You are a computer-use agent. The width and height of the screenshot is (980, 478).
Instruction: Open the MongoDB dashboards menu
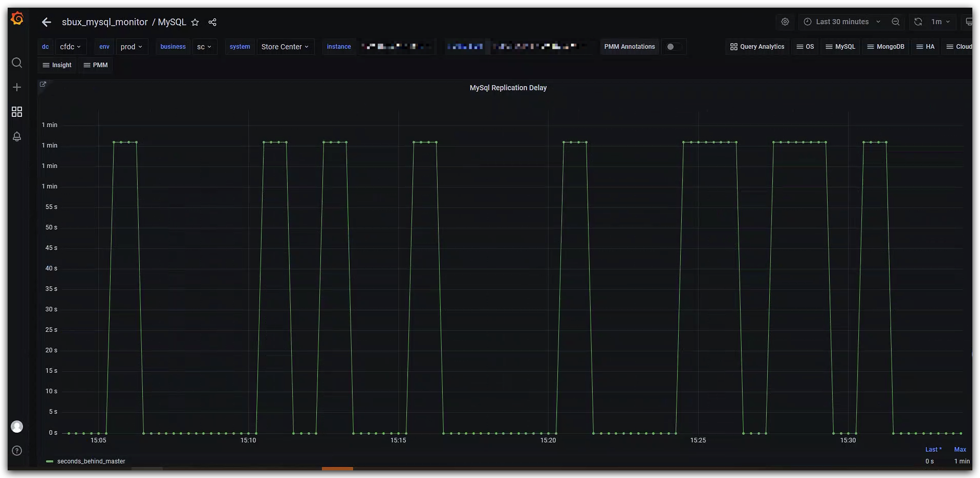885,47
